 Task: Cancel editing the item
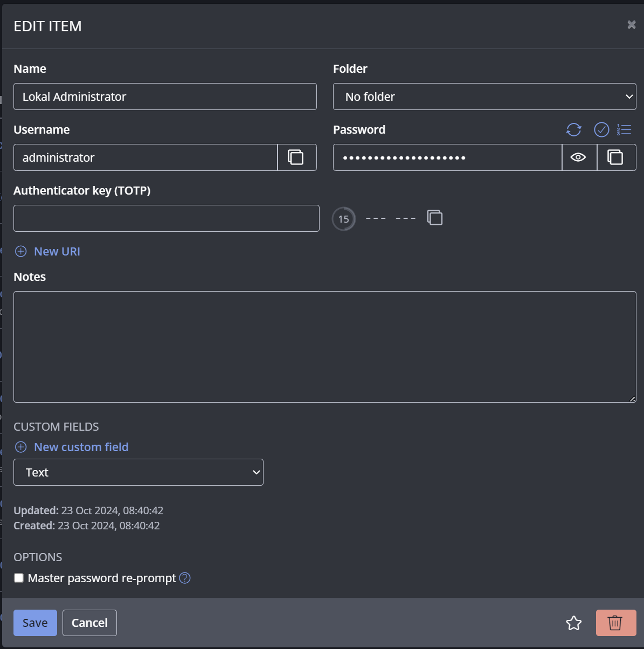89,623
